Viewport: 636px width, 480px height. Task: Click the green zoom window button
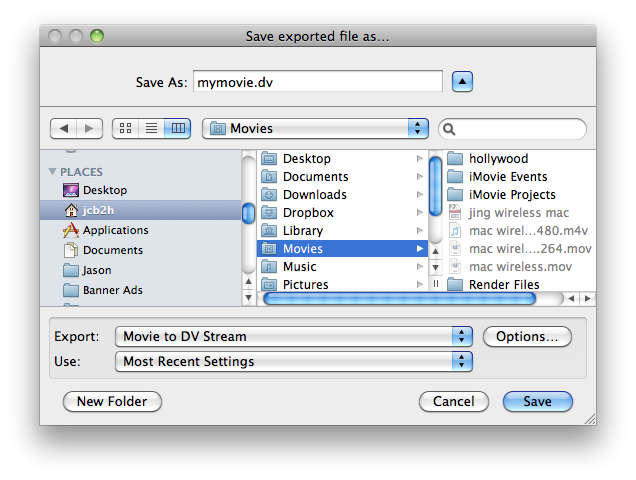[97, 36]
